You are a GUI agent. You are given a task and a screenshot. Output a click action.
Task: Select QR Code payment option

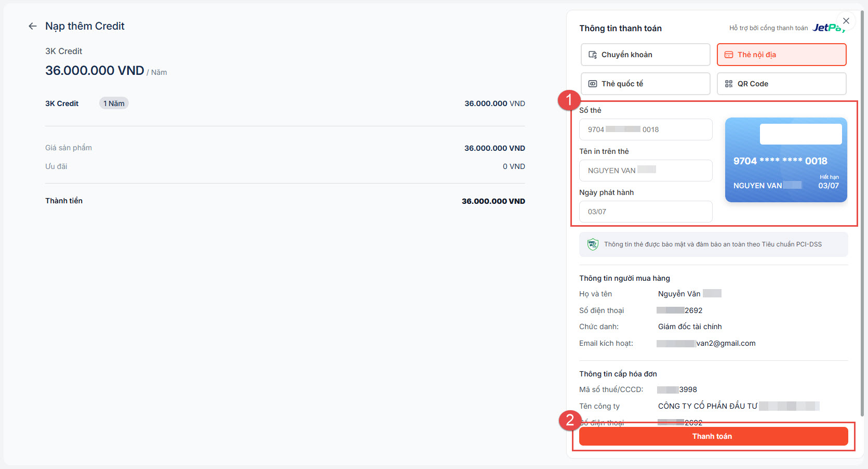781,84
